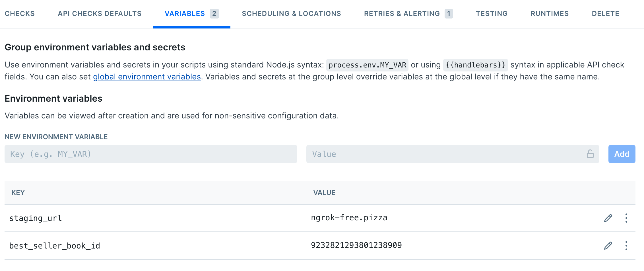Click the VARIABLES tab counter badge
The width and height of the screenshot is (644, 271).
214,13
